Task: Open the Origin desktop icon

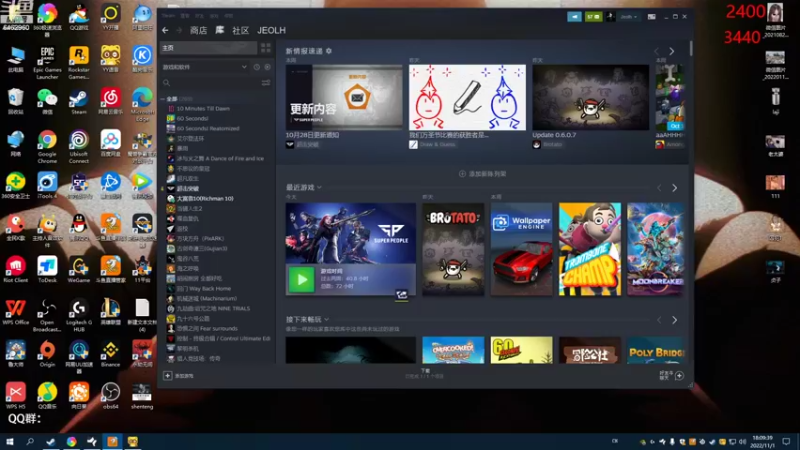Action: tap(47, 354)
